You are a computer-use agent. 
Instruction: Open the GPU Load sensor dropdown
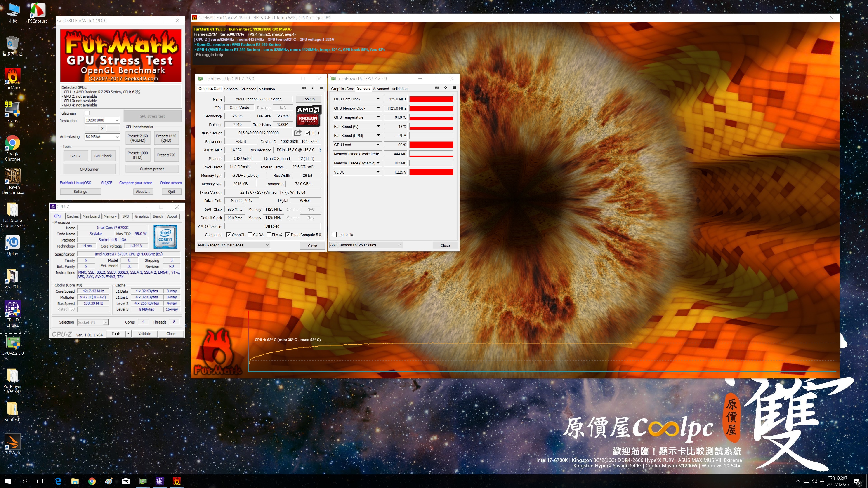[x=378, y=145]
